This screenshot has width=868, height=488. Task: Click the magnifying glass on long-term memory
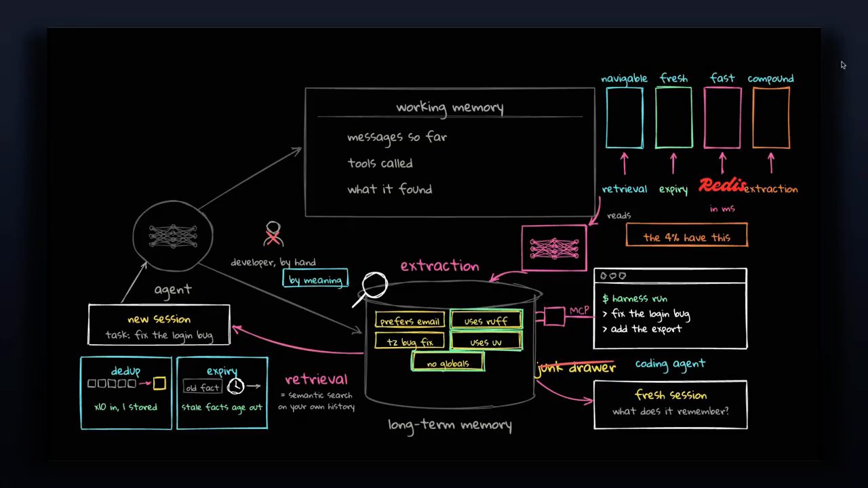(x=370, y=288)
